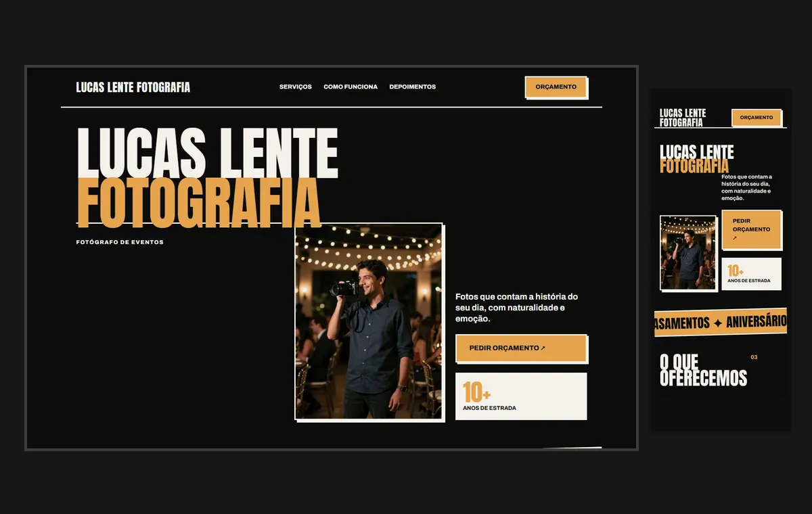The image size is (812, 514).
Task: Click the desktop Pedir Orçamento button
Action: [520, 348]
